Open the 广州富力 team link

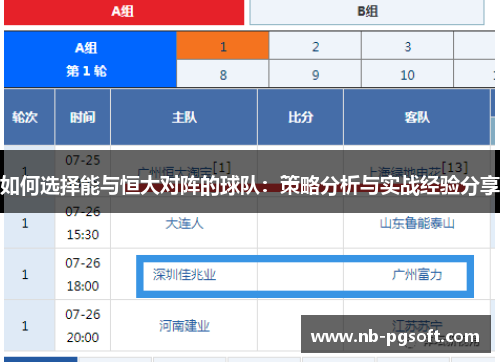417,275
